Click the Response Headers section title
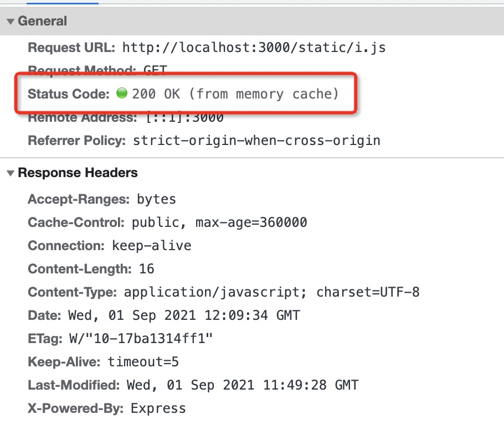 78,173
